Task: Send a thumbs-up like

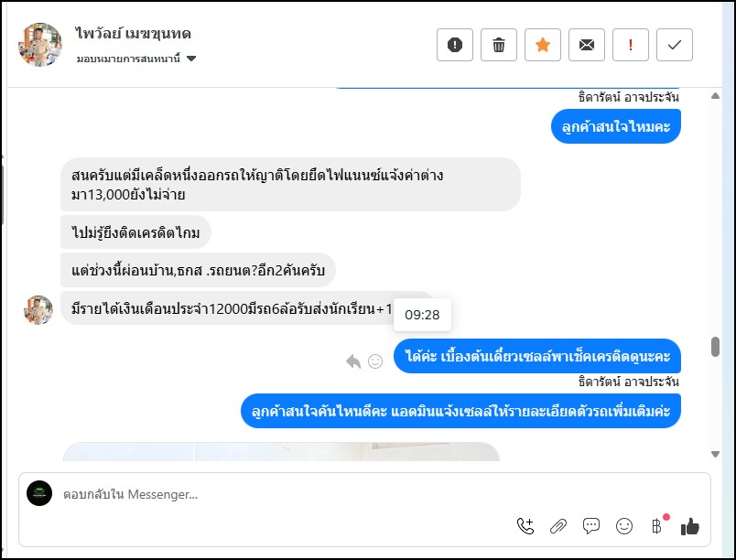Action: 690,525
